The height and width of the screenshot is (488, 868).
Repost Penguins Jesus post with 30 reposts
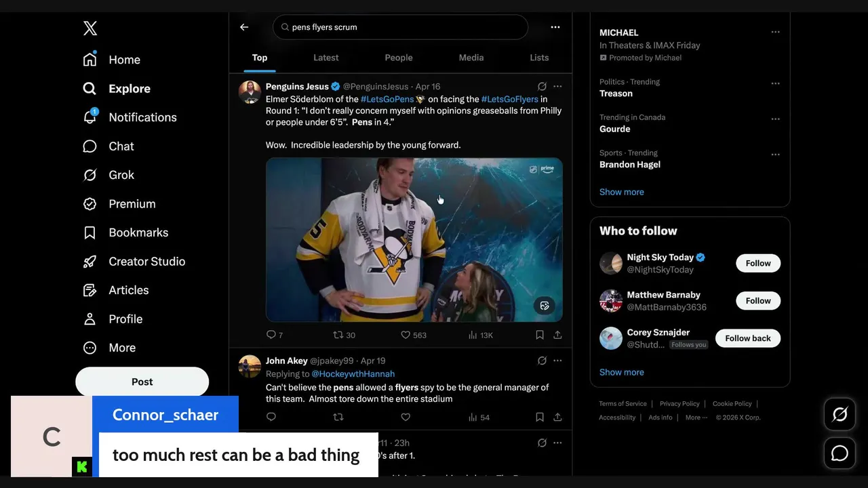344,335
